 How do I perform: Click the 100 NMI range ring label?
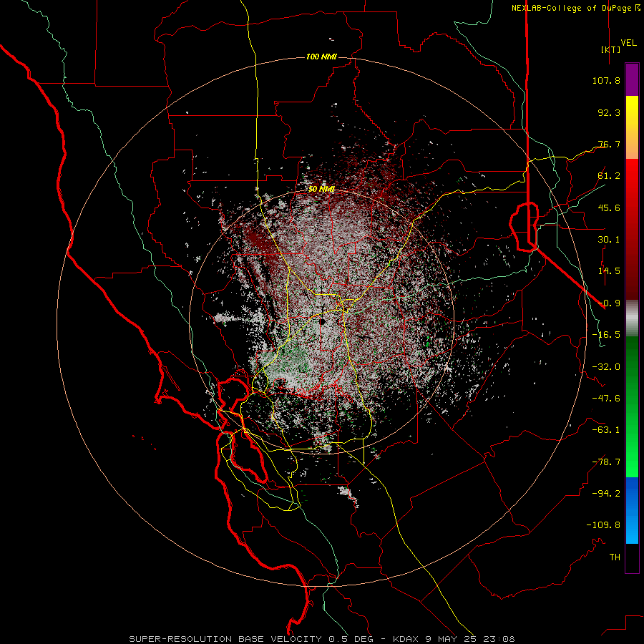(321, 57)
